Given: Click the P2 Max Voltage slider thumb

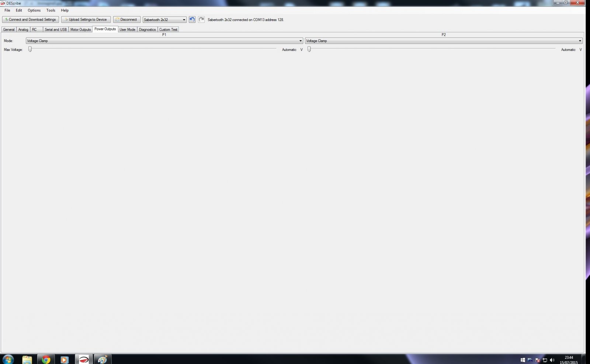Looking at the screenshot, I should coord(309,49).
